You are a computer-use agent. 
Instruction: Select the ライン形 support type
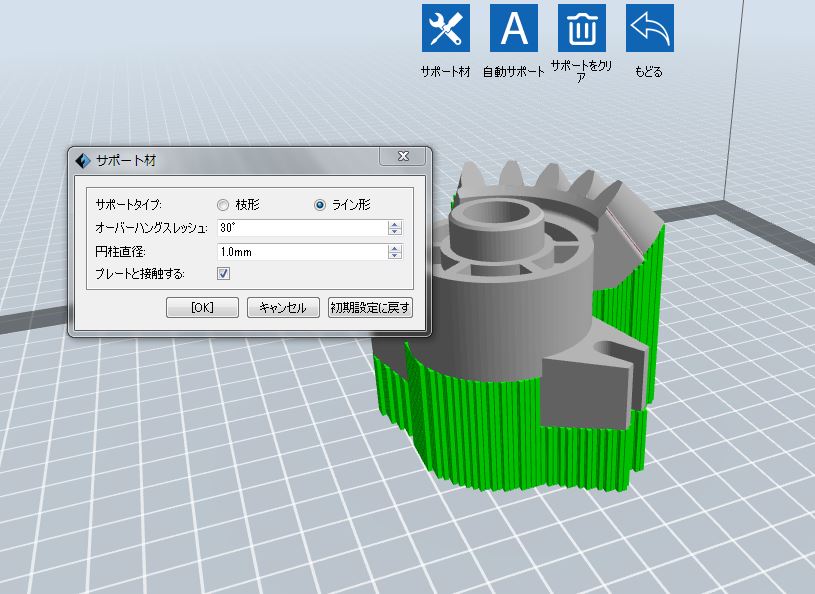pos(320,204)
